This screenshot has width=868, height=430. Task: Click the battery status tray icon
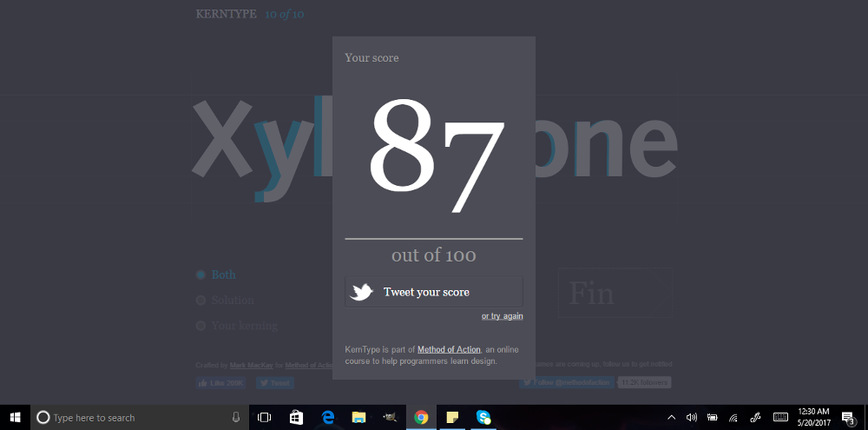pyautogui.click(x=713, y=418)
